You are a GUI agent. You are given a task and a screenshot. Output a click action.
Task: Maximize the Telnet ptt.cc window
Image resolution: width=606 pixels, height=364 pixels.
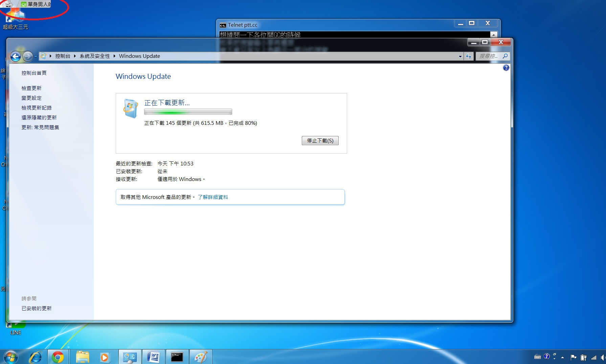472,23
